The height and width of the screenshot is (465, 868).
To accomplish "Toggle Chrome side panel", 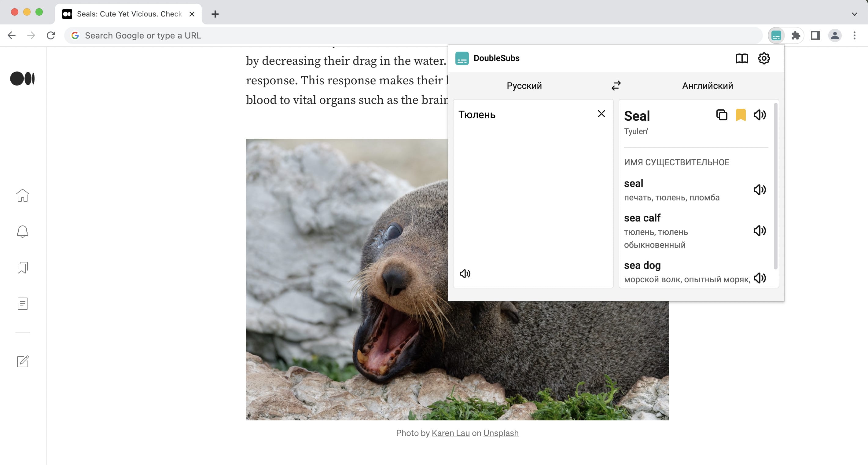I will (x=815, y=35).
